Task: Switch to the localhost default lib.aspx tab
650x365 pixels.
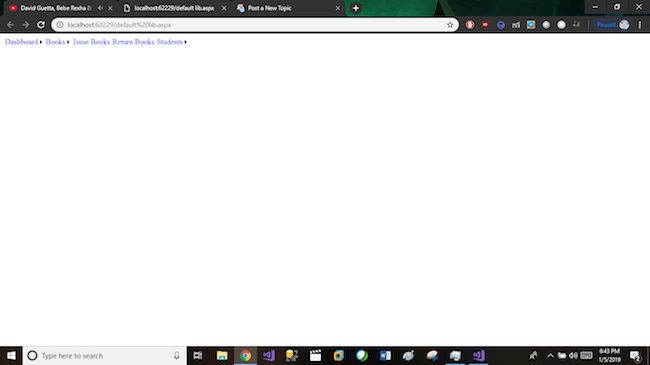Action: coord(174,8)
